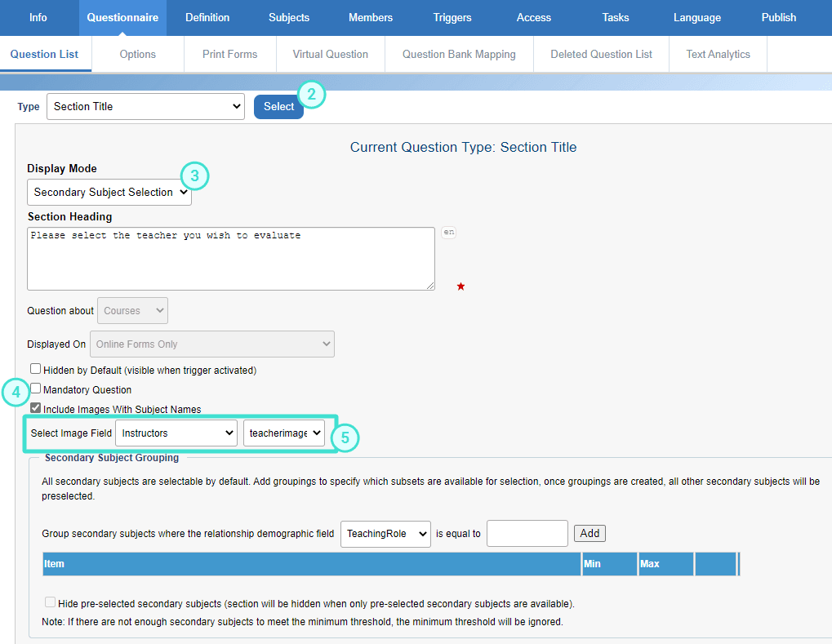Enable Hidden by Default checkbox
Viewport: 832px width, 644px height.
[35, 368]
